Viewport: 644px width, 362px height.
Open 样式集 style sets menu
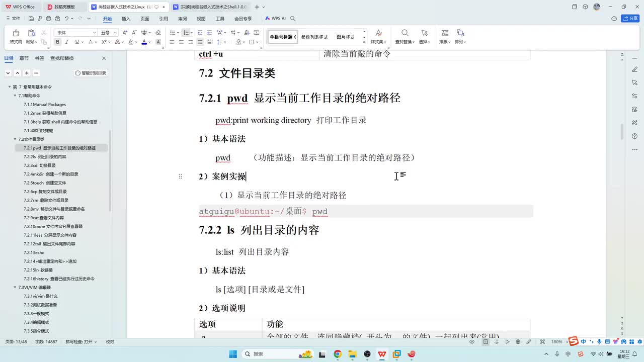tap(378, 37)
